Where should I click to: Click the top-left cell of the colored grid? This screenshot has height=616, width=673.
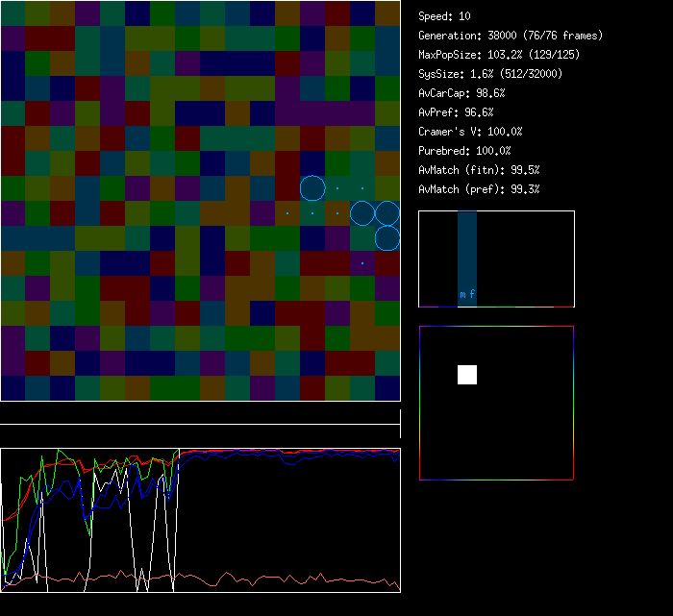point(12,13)
